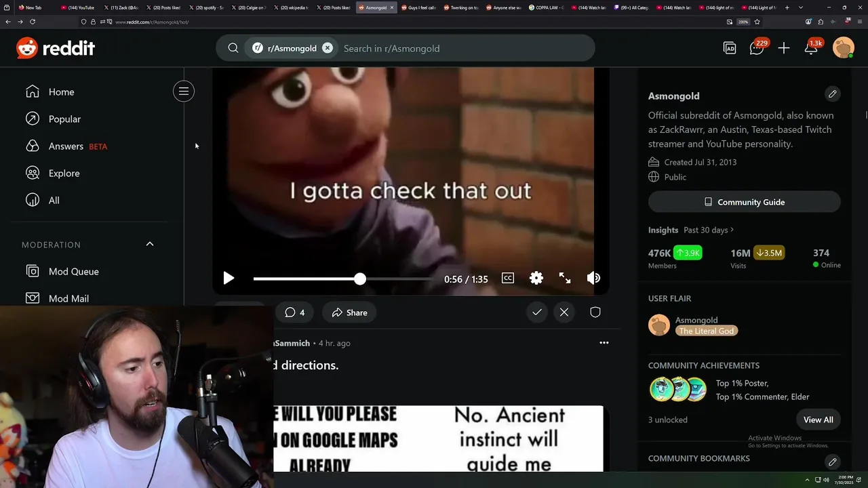Screen dimensions: 868x488
Task: Open notifications bell with 1.3k badge
Action: [x=812, y=47]
